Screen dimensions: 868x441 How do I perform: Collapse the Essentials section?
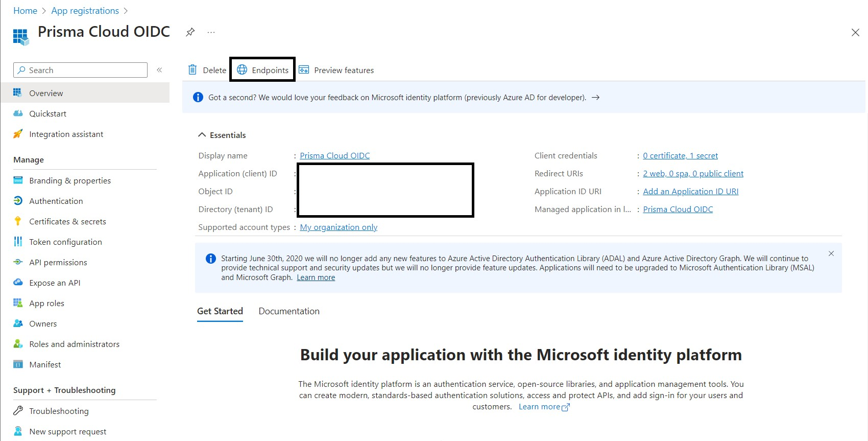[202, 135]
